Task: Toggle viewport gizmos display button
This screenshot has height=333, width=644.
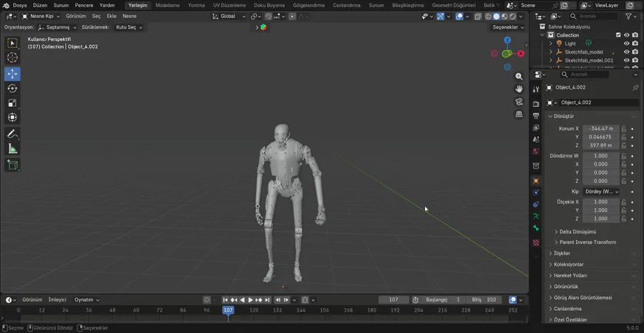Action: tap(440, 16)
